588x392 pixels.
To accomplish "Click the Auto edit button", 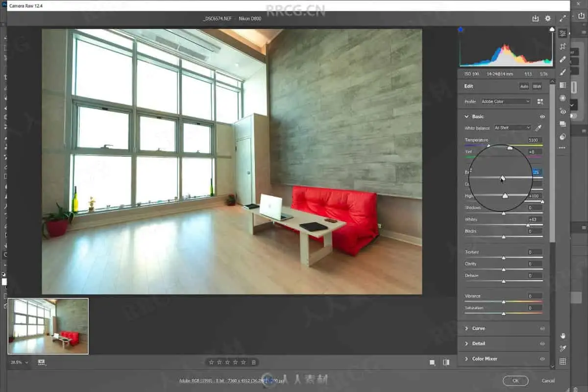I will (524, 86).
